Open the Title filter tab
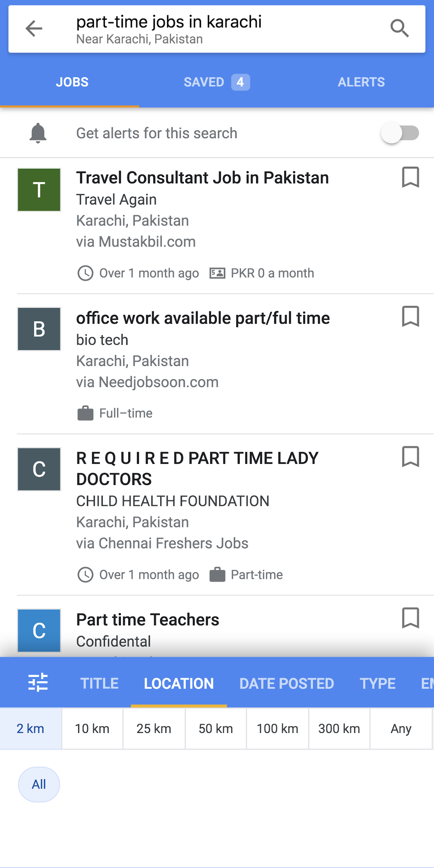Screen dimensions: 434x868 click(x=99, y=683)
